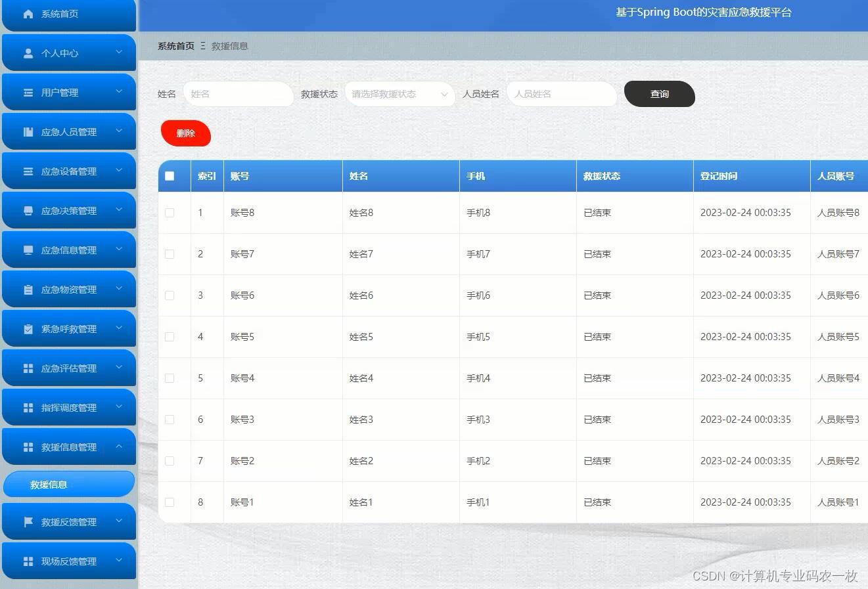Check the row checkbox for 账号2
The width and height of the screenshot is (868, 589).
pyautogui.click(x=170, y=461)
